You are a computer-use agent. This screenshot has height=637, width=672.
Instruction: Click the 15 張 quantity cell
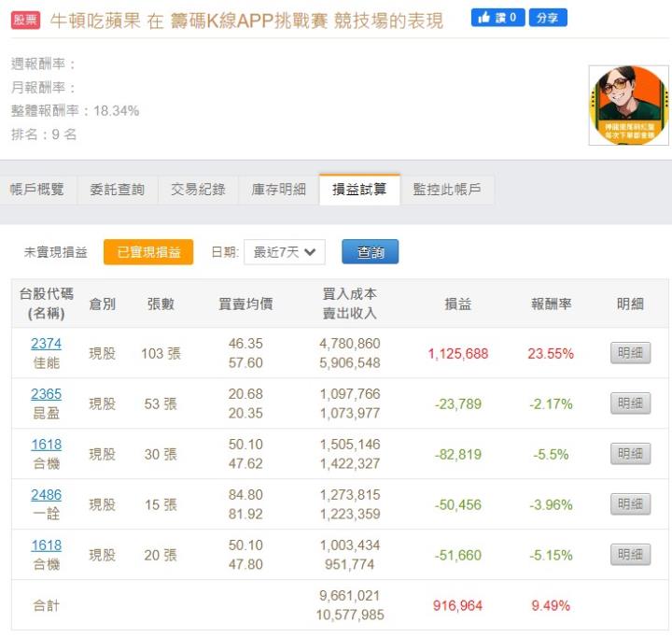[x=161, y=505]
